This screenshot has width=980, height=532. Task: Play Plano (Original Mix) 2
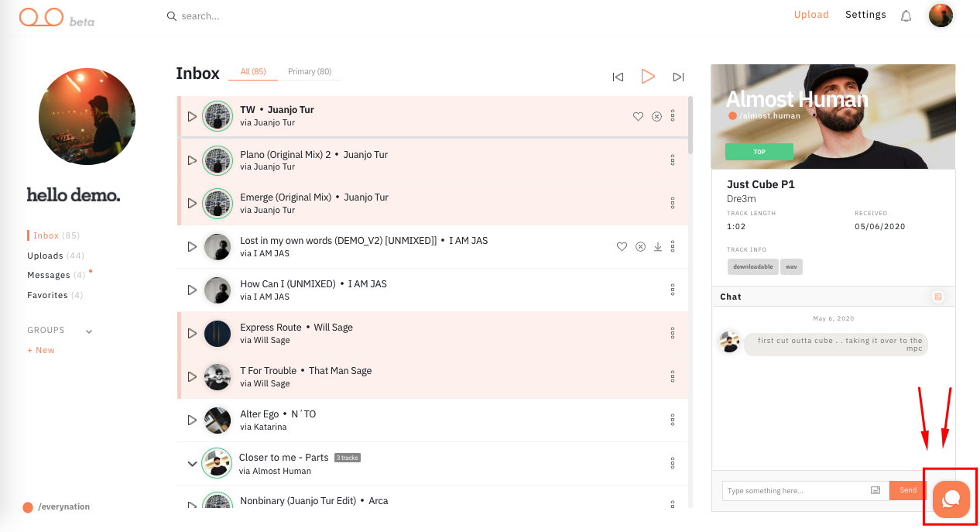coord(192,160)
